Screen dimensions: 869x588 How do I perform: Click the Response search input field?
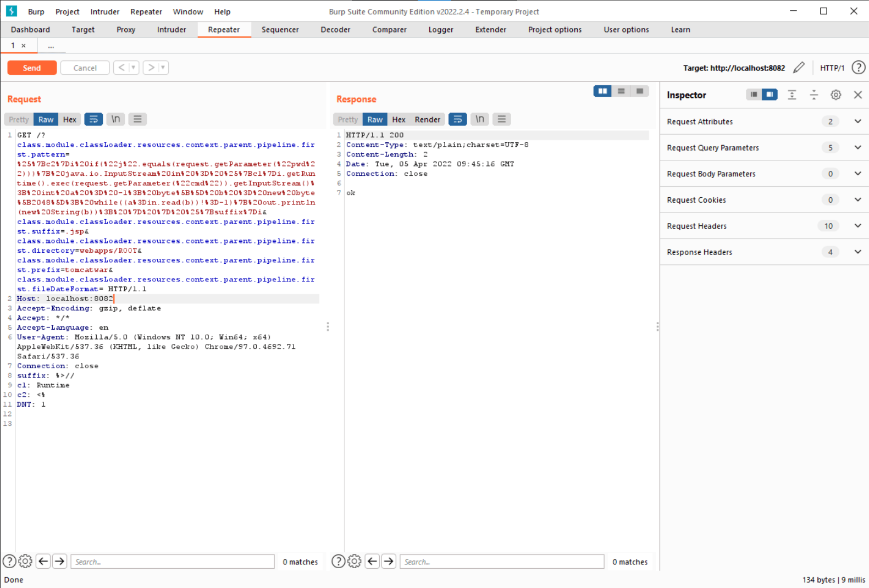[502, 561]
